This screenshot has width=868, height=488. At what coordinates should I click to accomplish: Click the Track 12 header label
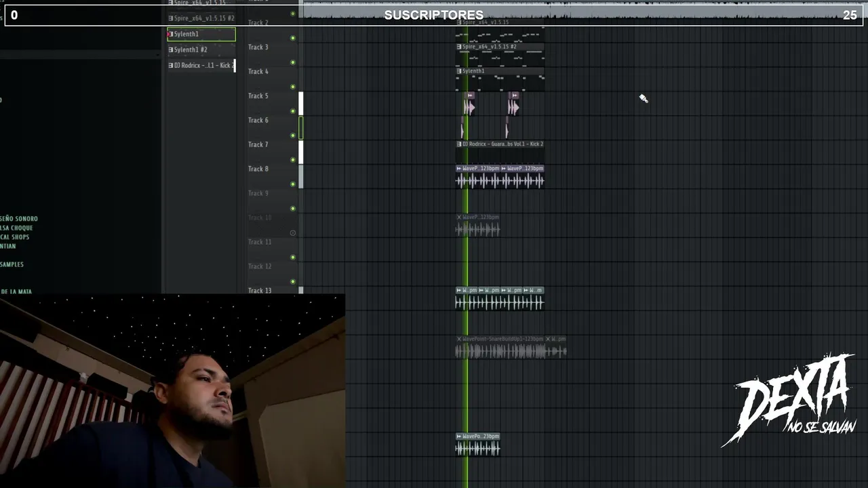[259, 266]
